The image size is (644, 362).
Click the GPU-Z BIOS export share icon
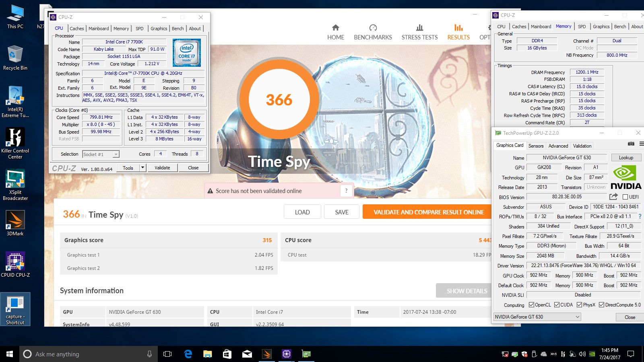613,197
